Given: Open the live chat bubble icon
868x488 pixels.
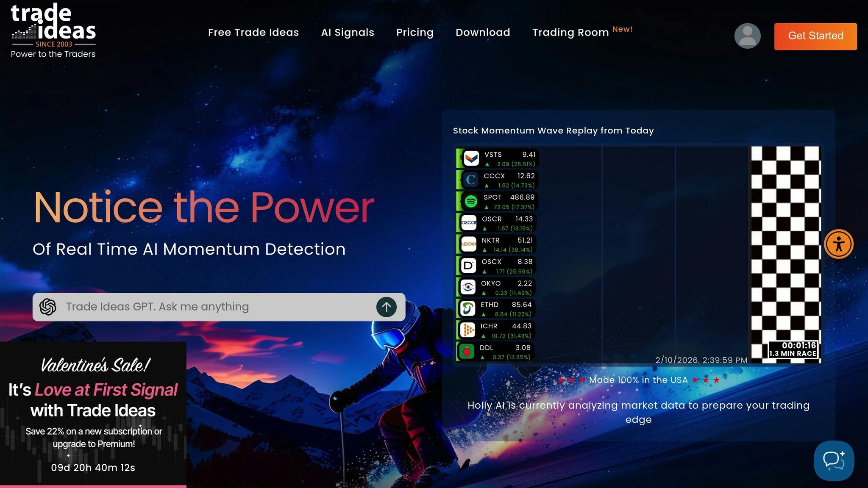Looking at the screenshot, I should [x=833, y=460].
